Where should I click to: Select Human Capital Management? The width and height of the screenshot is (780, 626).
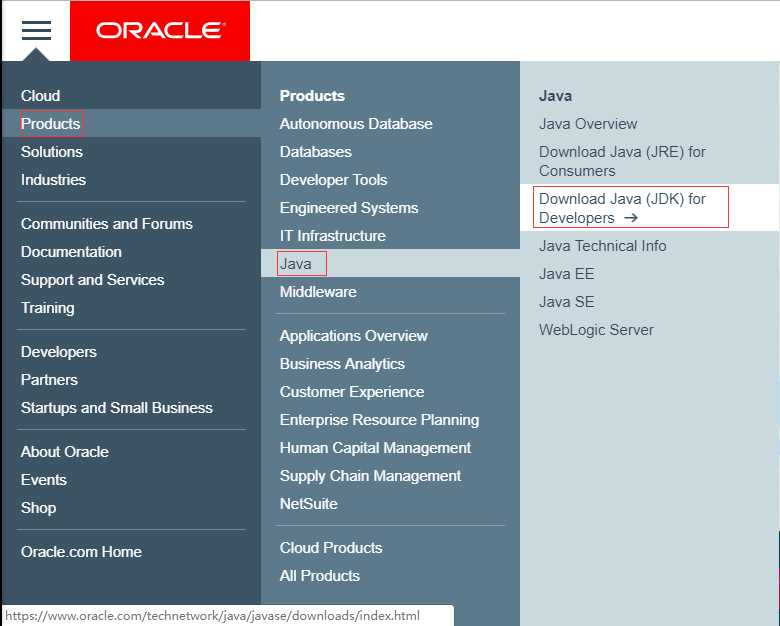coord(376,448)
